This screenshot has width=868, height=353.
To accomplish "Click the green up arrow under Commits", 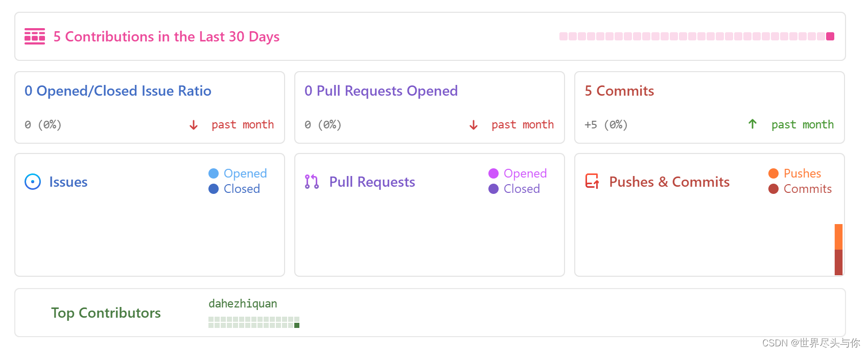I will (x=753, y=124).
